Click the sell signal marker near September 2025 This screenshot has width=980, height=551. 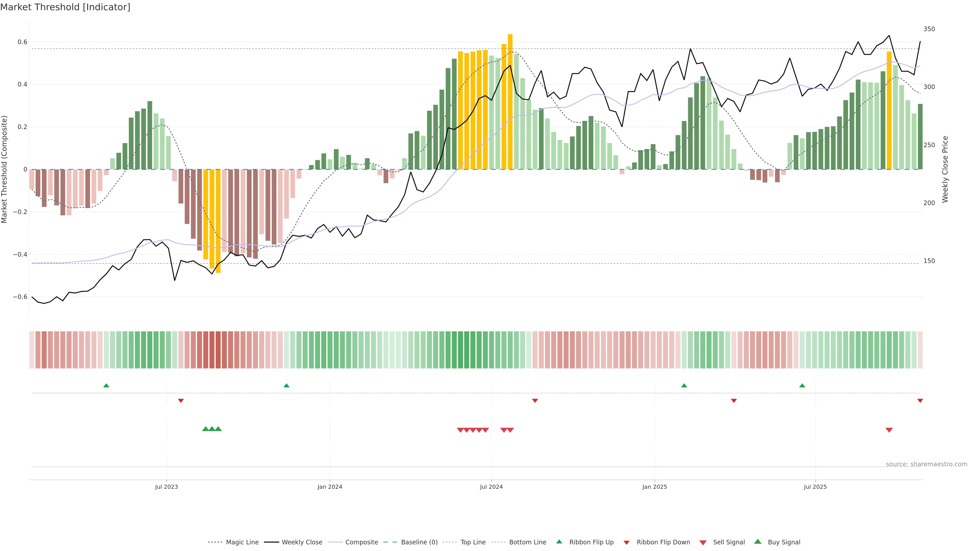pos(889,430)
